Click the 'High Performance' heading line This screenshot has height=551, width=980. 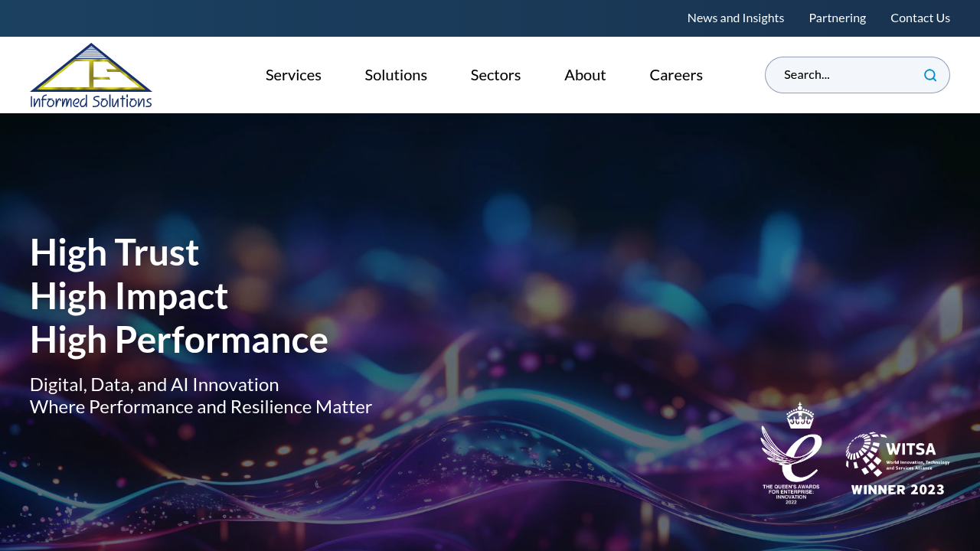coord(179,339)
